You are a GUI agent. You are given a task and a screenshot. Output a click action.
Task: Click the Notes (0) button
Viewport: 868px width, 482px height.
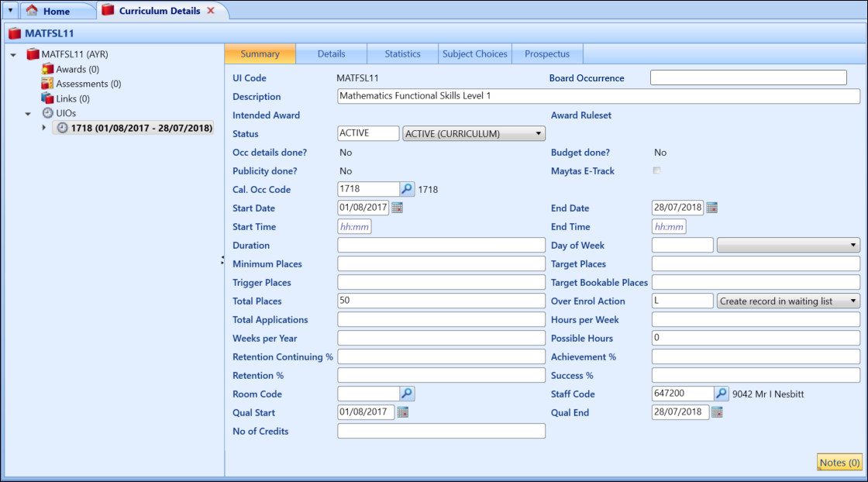click(x=838, y=462)
